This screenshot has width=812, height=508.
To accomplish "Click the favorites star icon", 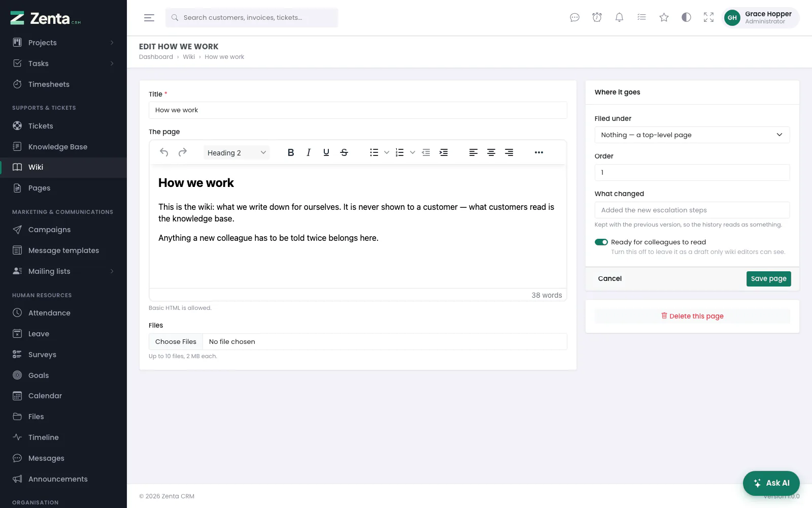I will pyautogui.click(x=664, y=17).
